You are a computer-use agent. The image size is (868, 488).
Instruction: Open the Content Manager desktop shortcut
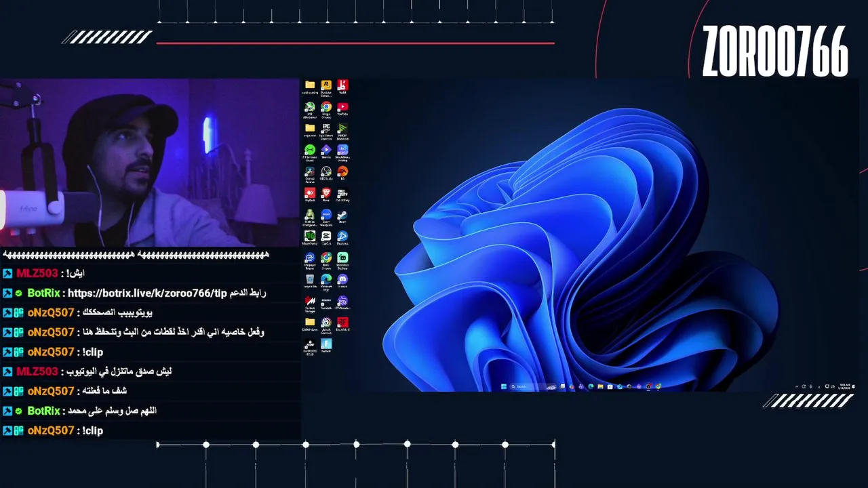(x=309, y=303)
